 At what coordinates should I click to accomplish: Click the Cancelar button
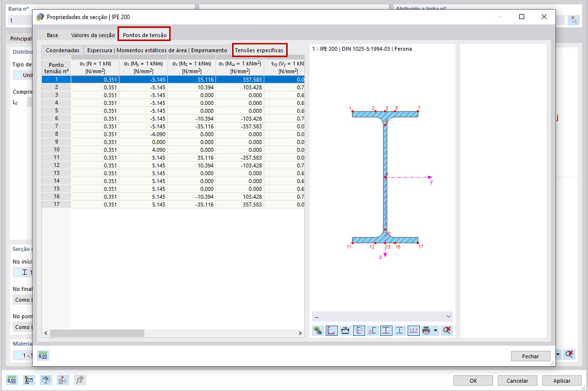click(x=517, y=381)
